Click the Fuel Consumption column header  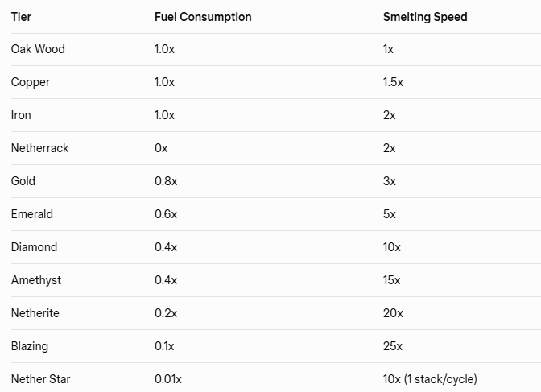point(203,17)
